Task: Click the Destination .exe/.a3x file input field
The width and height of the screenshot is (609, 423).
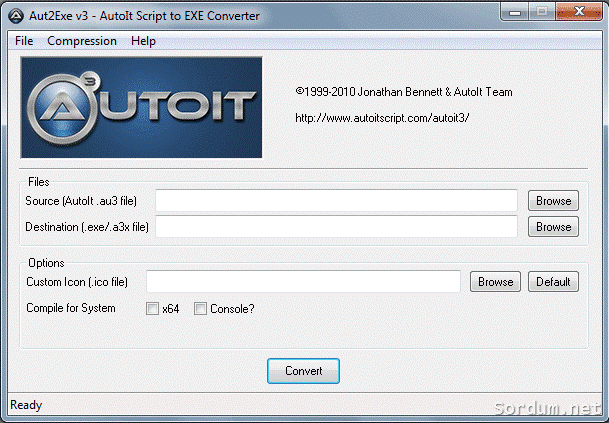Action: (x=336, y=226)
